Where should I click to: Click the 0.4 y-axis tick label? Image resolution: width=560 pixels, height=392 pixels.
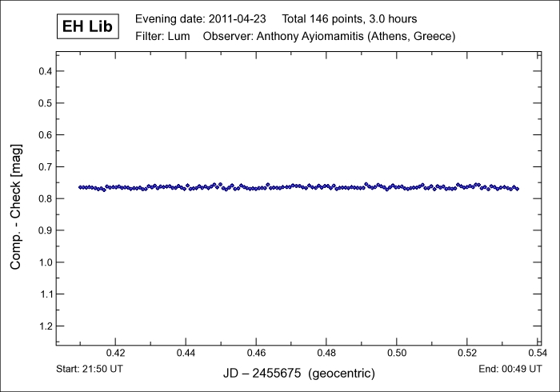[x=46, y=71]
